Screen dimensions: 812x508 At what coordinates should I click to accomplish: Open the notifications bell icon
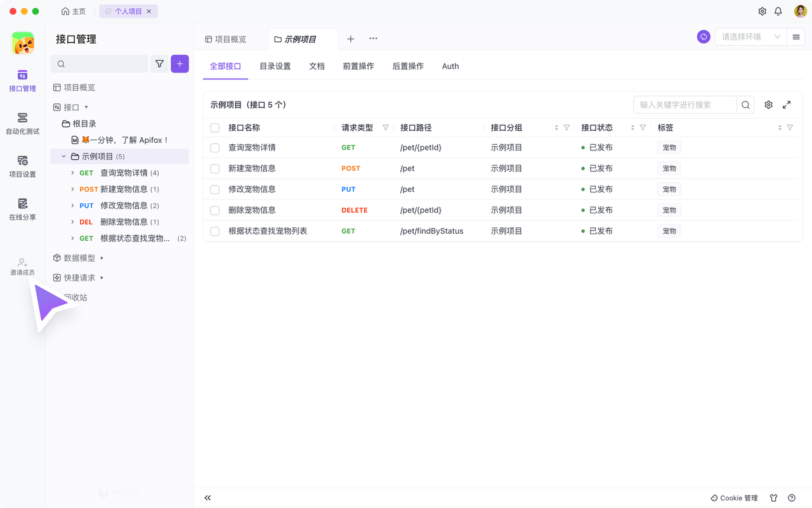click(x=778, y=11)
